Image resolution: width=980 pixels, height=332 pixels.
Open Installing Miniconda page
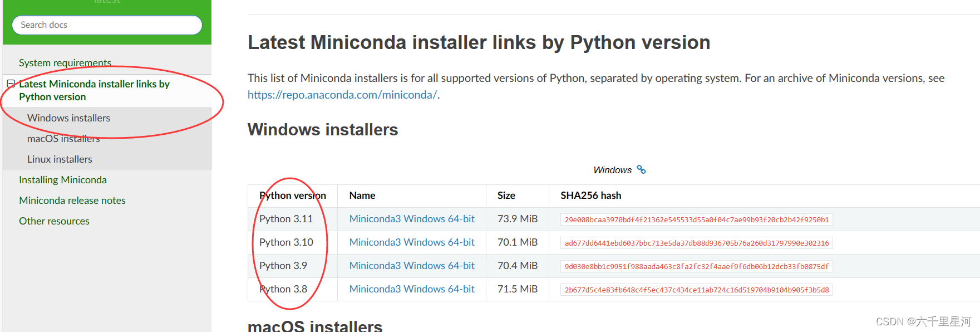point(63,180)
